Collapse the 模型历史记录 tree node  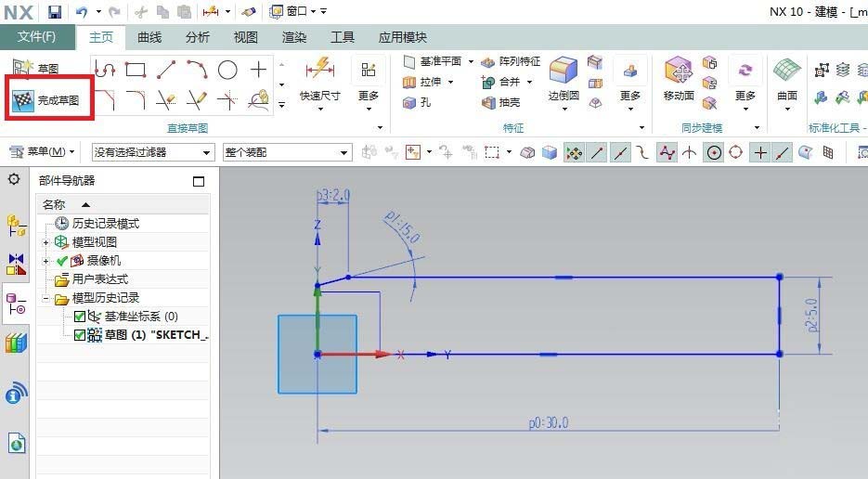46,299
